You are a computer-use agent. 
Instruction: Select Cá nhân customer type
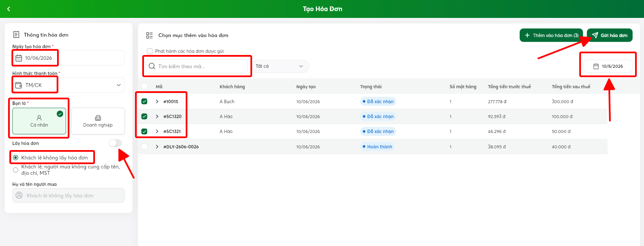click(x=39, y=121)
